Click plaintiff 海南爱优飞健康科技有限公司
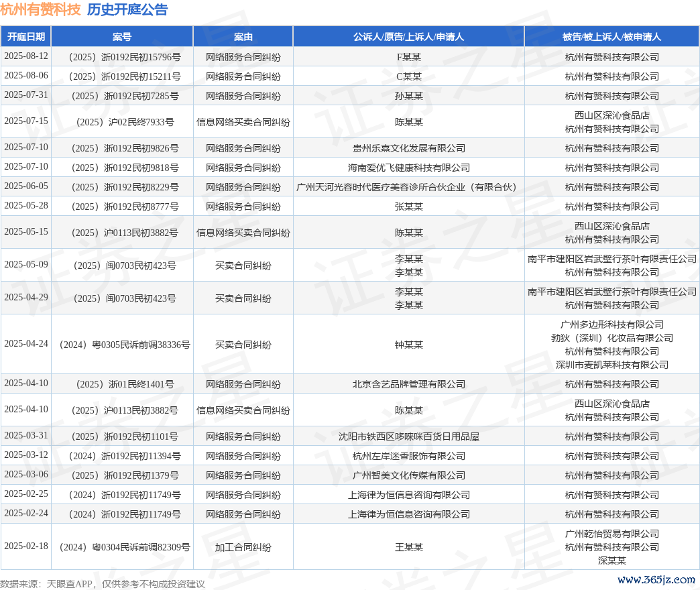The height and width of the screenshot is (590, 700). [408, 168]
